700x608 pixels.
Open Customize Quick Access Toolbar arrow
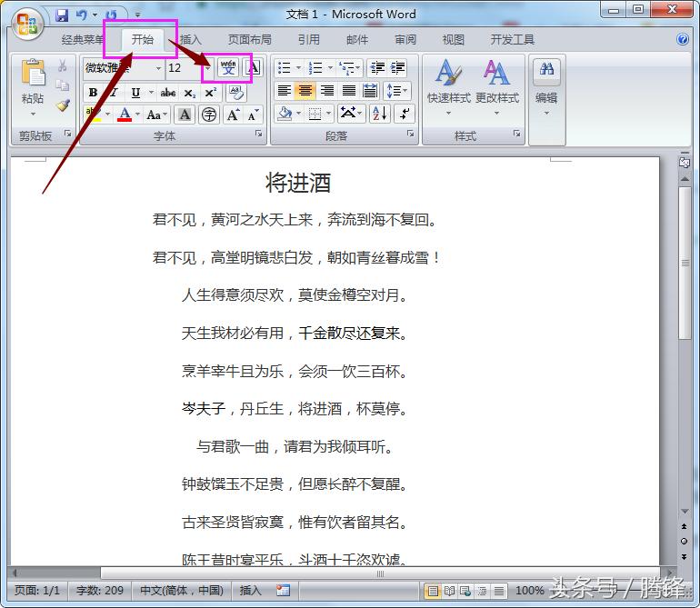[137, 15]
